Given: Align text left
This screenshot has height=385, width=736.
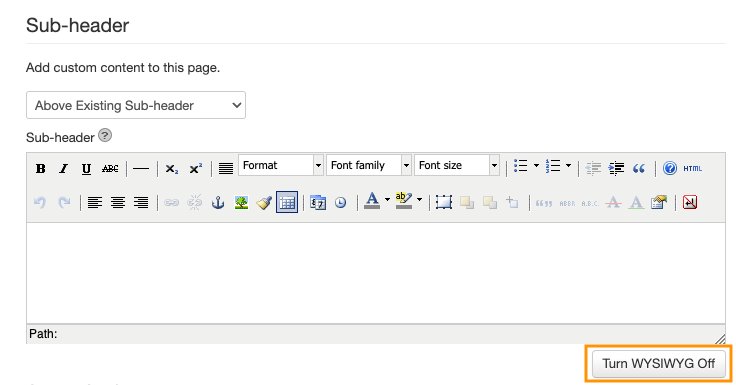Looking at the screenshot, I should coord(95,202).
